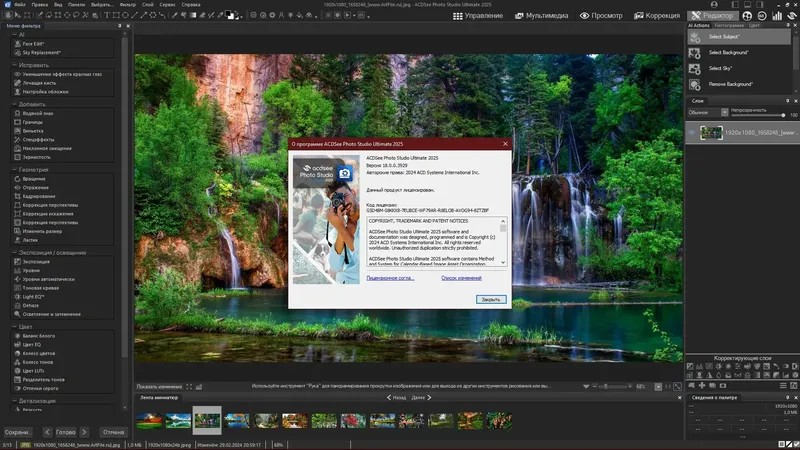Image resolution: width=800 pixels, height=450 pixels.
Task: Open the Лицензионное соглашение link
Action: pos(389,278)
